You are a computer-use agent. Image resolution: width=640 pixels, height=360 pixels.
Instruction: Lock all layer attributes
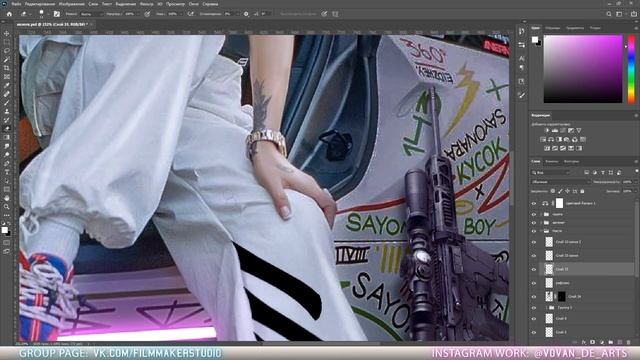pos(582,191)
